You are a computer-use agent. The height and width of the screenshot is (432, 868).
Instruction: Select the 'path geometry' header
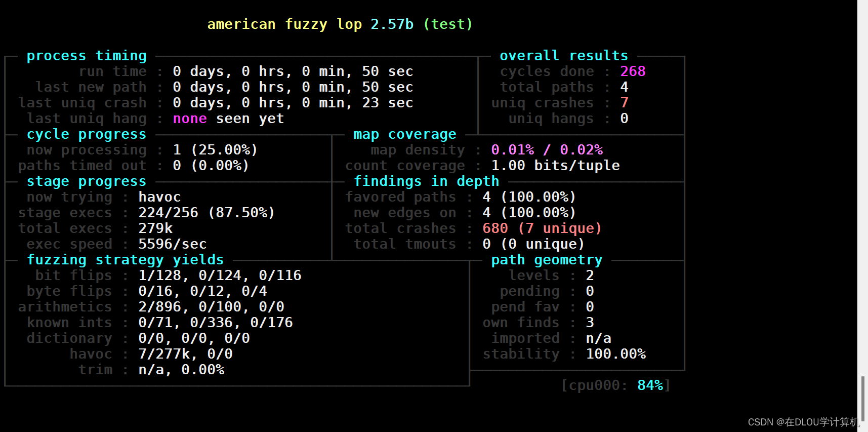547,260
